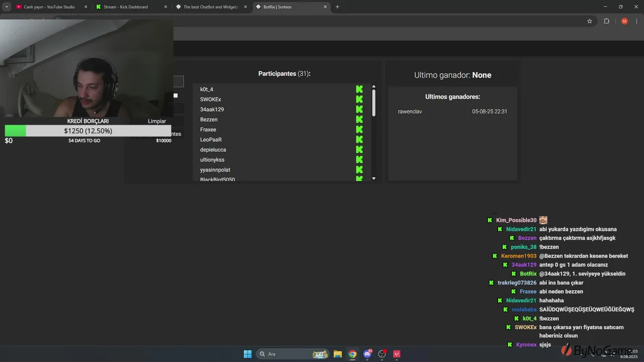The image size is (644, 362).
Task: Bookmark this page with the star icon
Action: tap(590, 21)
